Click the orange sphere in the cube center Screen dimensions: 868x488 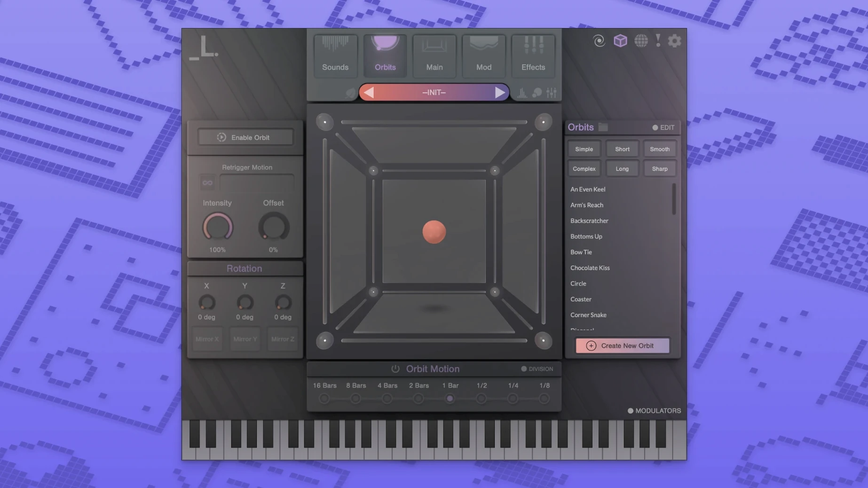tap(434, 232)
